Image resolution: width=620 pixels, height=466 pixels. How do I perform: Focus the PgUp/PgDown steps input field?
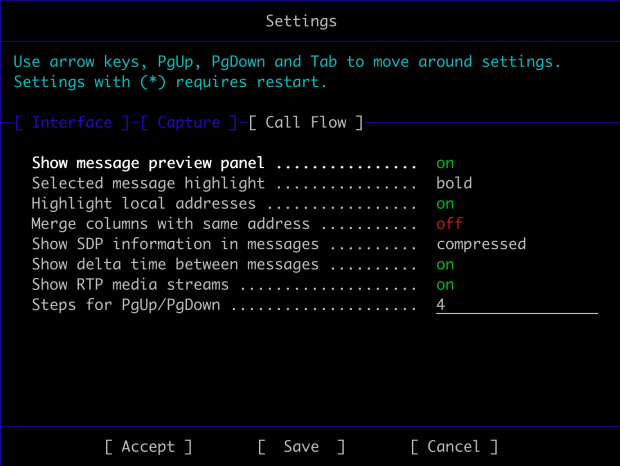516,305
